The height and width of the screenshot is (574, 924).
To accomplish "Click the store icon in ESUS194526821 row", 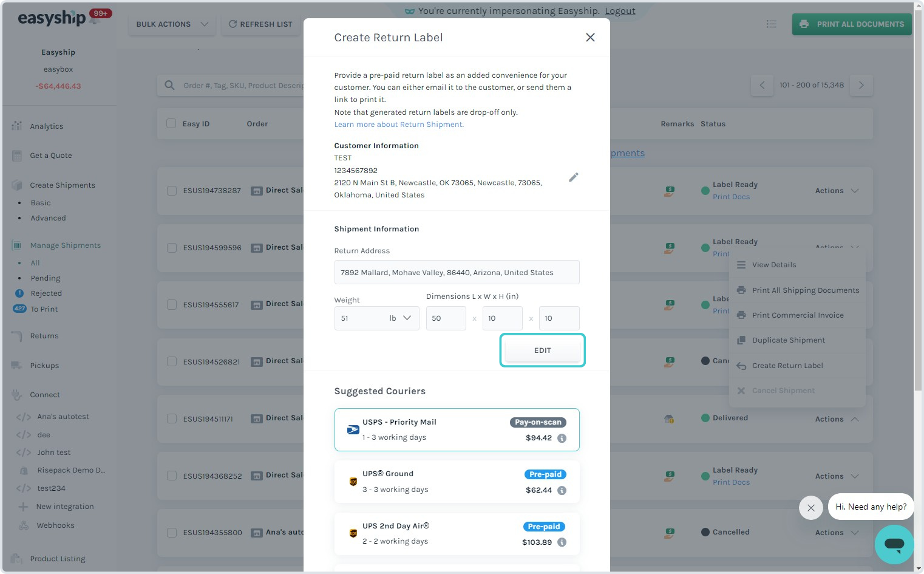I will click(x=257, y=361).
